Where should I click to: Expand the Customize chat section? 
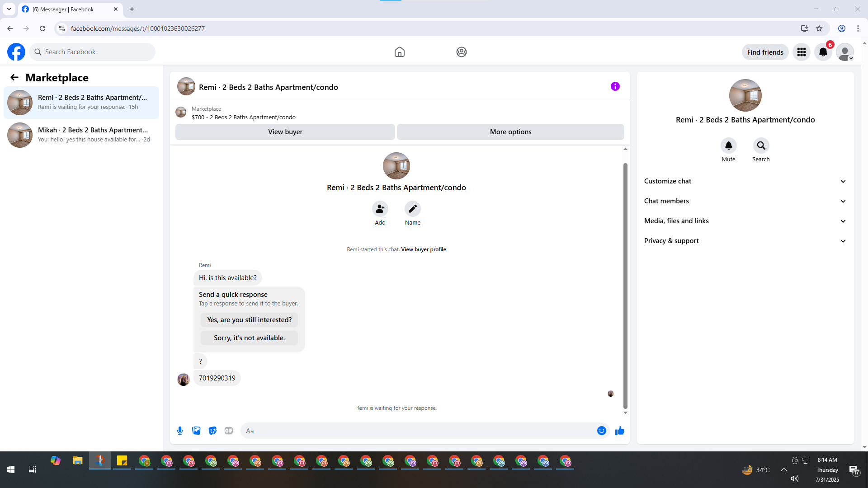(x=745, y=181)
